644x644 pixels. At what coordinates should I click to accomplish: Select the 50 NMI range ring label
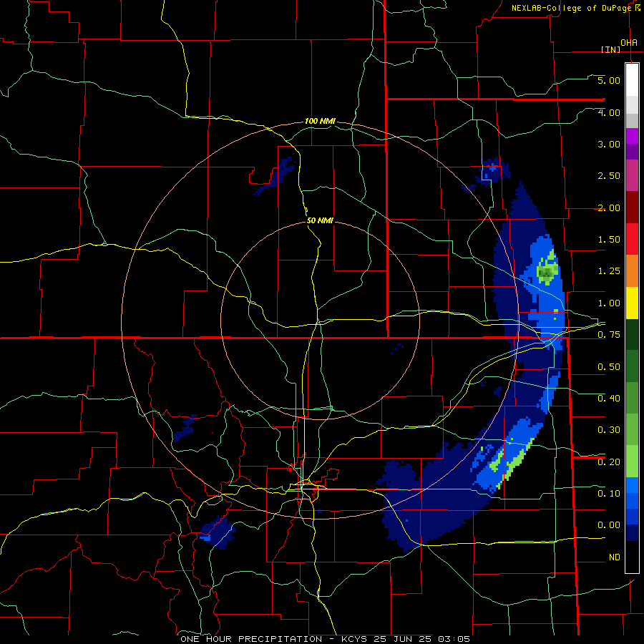(320, 220)
